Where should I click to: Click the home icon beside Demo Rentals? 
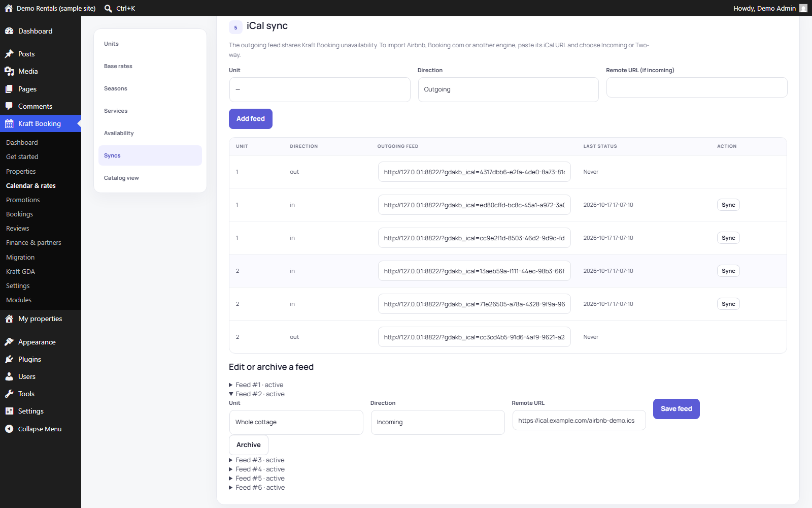pos(9,8)
